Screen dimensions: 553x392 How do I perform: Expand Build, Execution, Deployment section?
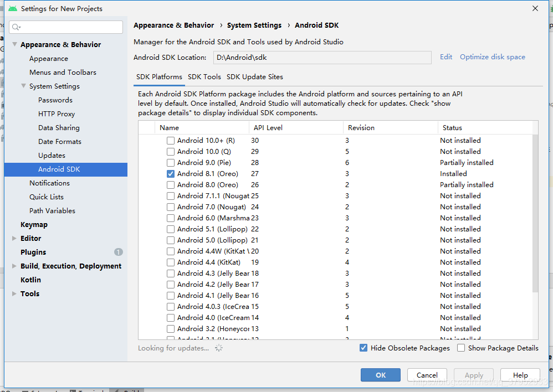point(14,266)
